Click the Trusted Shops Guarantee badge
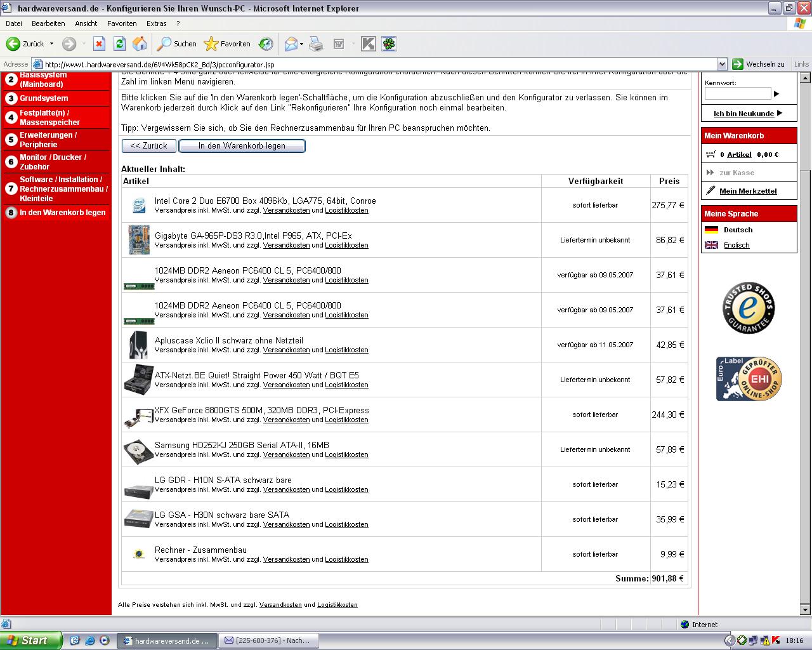The height and width of the screenshot is (650, 812). (x=749, y=308)
